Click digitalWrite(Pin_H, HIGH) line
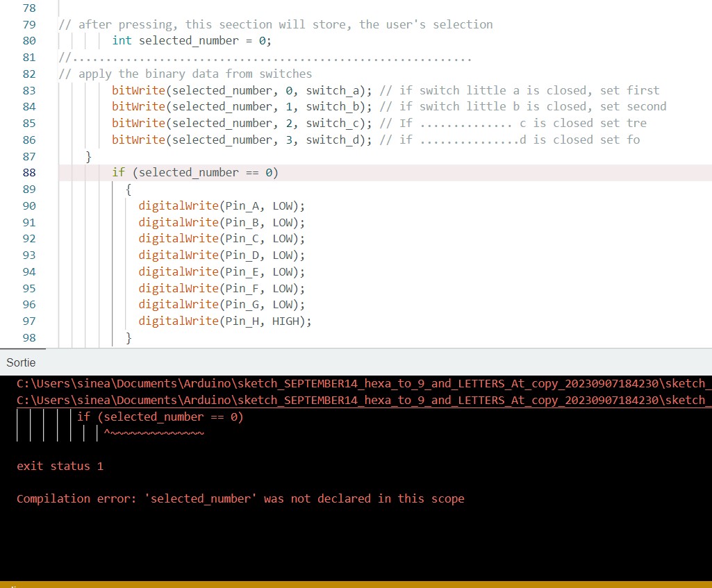Viewport: 712px width, 588px height. tap(225, 321)
